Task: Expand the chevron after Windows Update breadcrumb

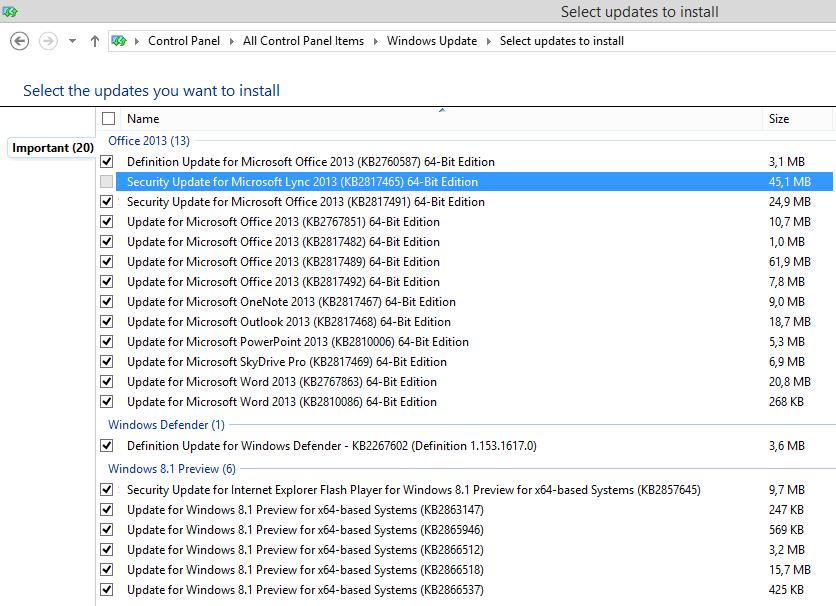Action: point(488,41)
